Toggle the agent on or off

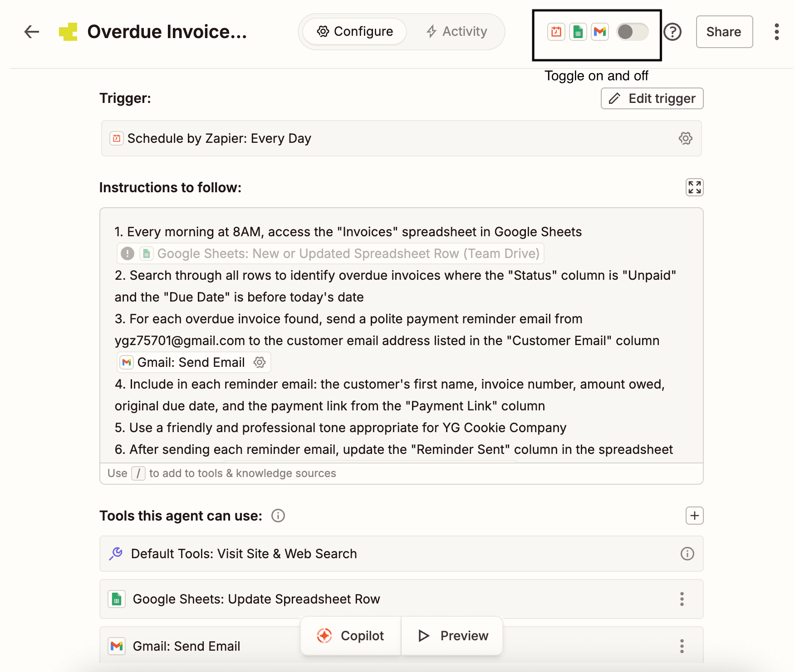click(x=632, y=32)
